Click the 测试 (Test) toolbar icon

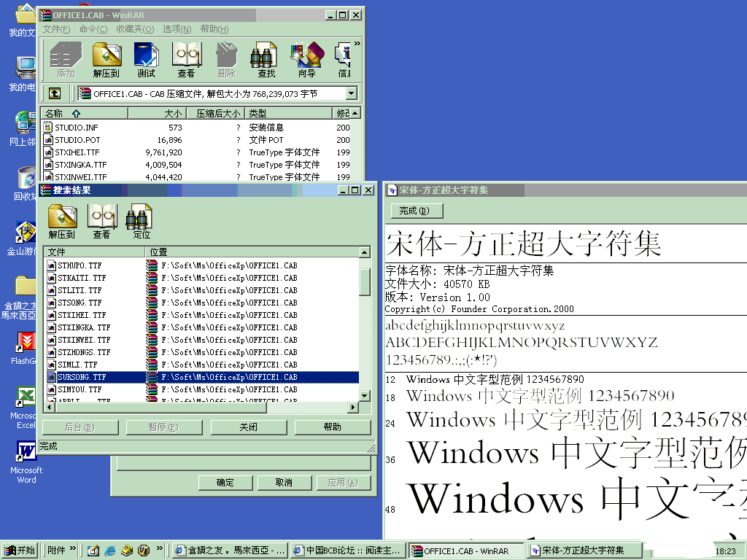click(146, 60)
